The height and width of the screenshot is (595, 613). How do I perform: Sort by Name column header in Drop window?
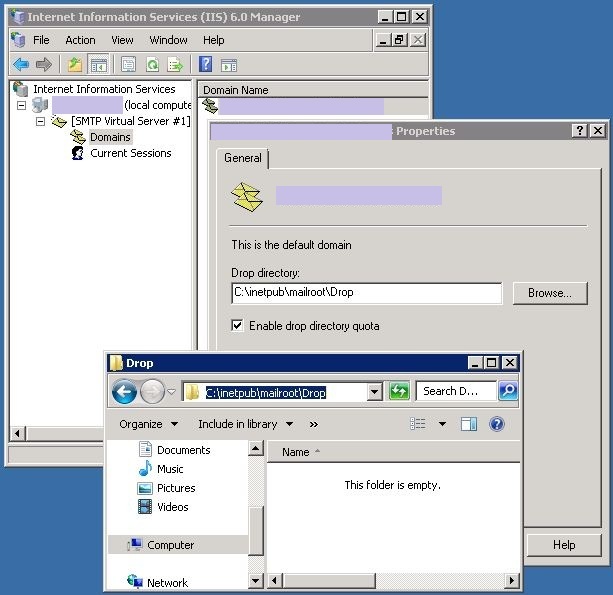click(393, 452)
